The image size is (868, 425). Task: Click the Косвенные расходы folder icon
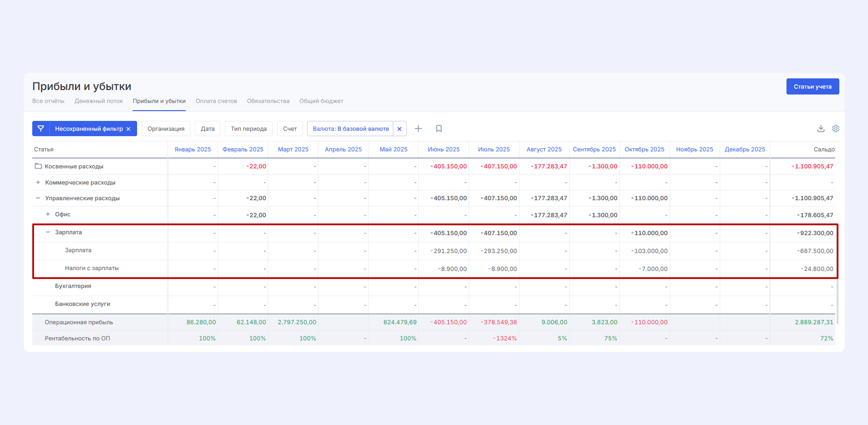click(39, 166)
